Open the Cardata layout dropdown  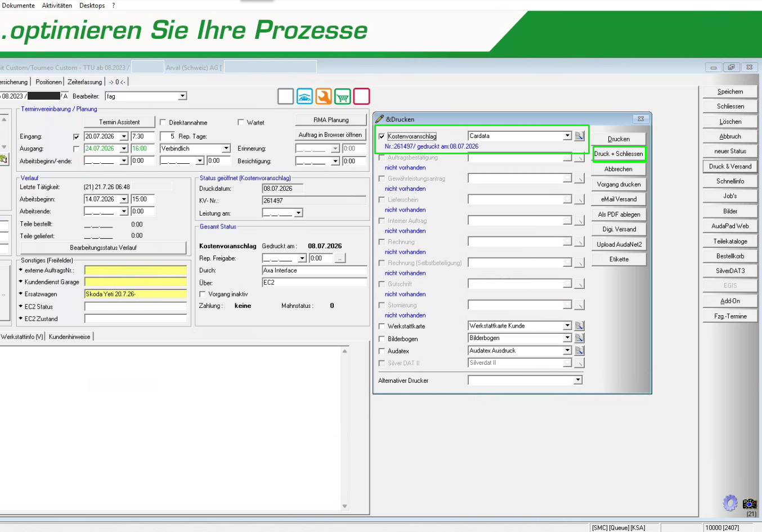click(x=567, y=136)
